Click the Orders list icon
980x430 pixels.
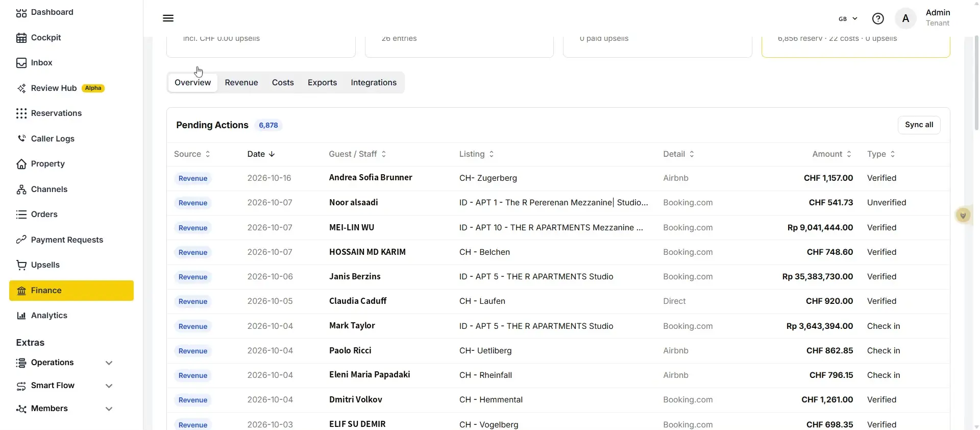pyautogui.click(x=21, y=214)
